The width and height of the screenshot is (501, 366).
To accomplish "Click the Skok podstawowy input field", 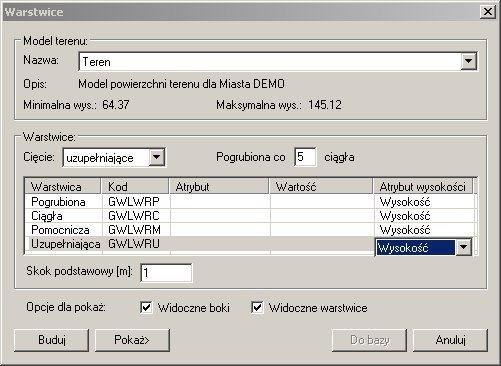I will pyautogui.click(x=166, y=273).
